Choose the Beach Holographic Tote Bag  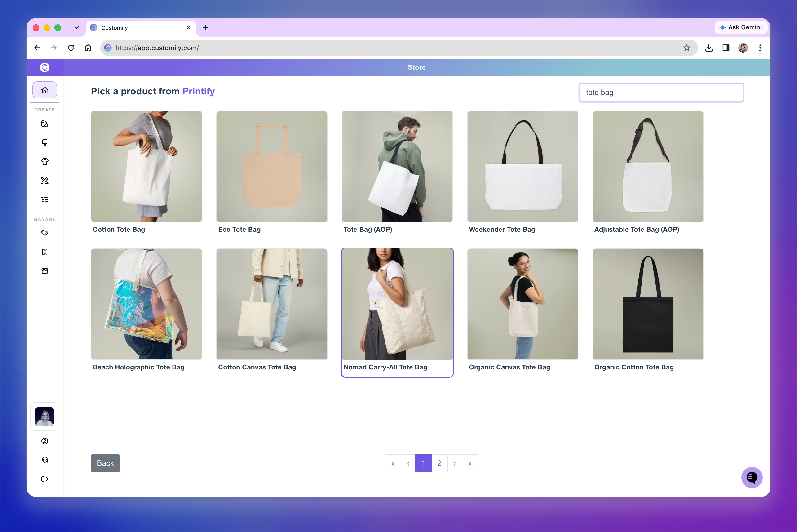[146, 310]
